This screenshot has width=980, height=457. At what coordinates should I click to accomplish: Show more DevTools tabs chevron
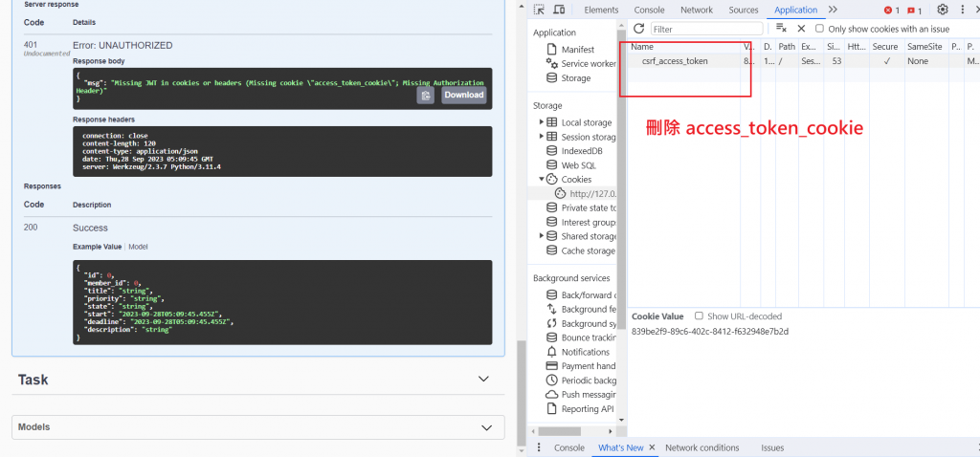click(833, 10)
